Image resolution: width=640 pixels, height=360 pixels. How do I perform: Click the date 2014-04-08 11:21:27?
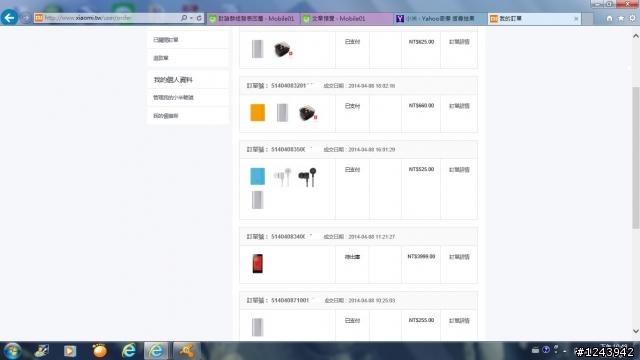(x=371, y=237)
